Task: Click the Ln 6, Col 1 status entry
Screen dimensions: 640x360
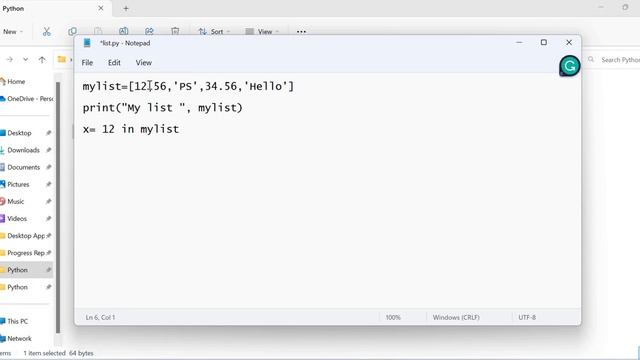Action: pos(100,317)
